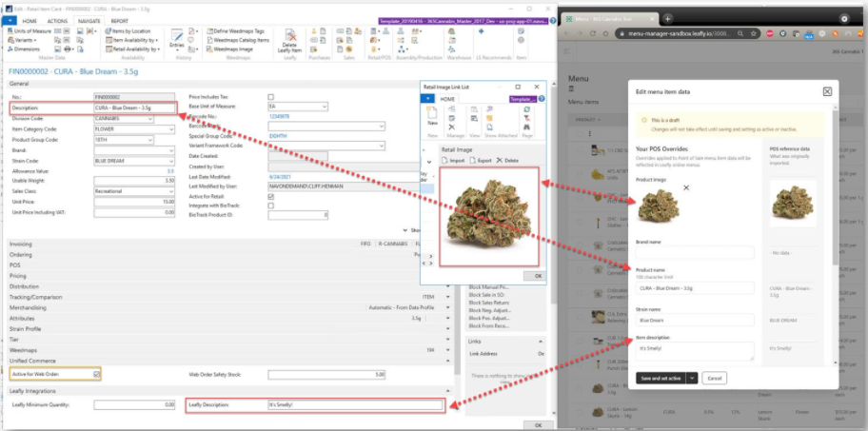Open the Sales Class dropdown

click(171, 191)
